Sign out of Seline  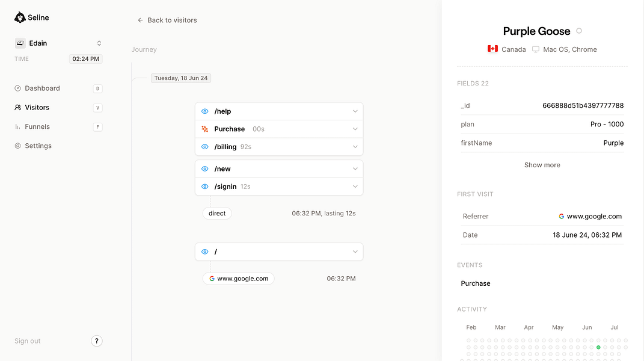click(x=28, y=341)
